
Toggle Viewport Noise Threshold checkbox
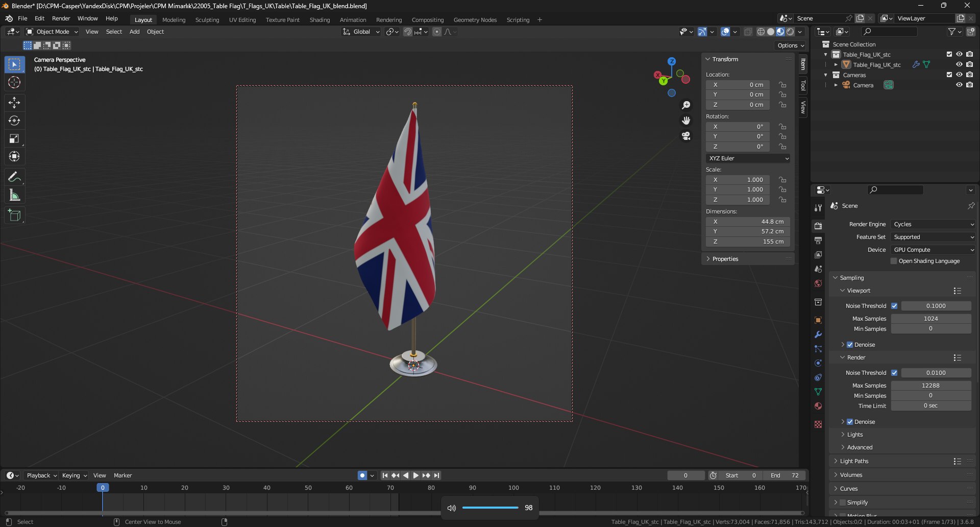pyautogui.click(x=894, y=306)
